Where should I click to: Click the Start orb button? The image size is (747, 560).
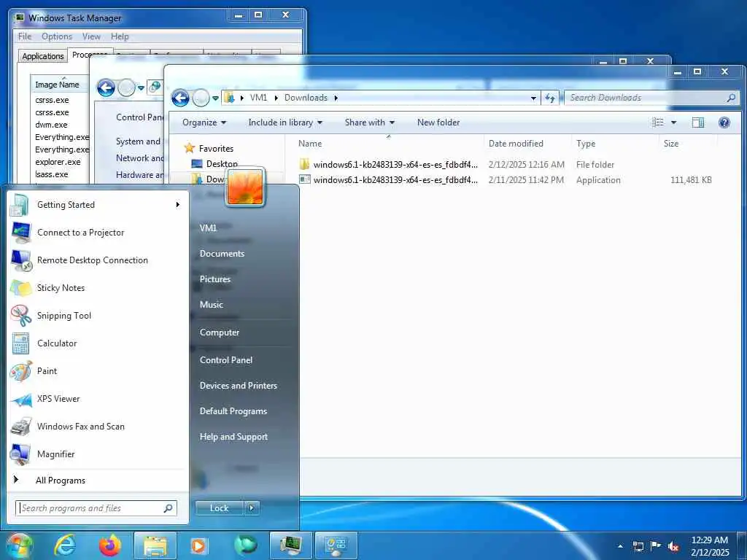pyautogui.click(x=19, y=545)
